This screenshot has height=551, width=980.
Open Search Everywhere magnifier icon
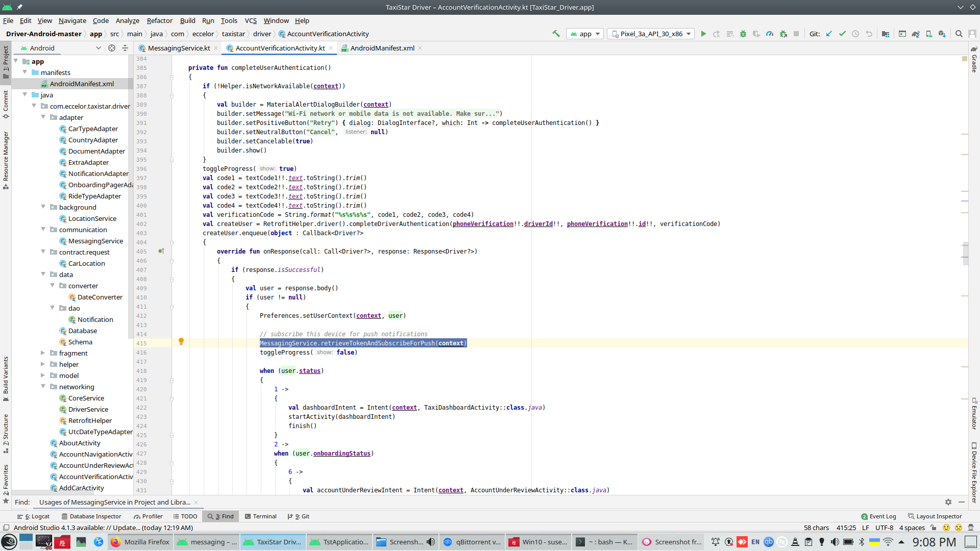959,34
